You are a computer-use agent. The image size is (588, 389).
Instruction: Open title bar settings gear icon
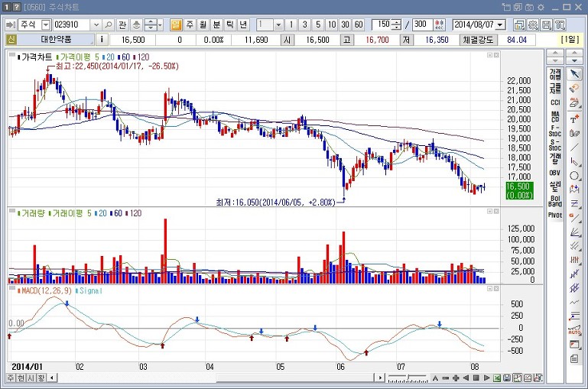click(x=541, y=7)
